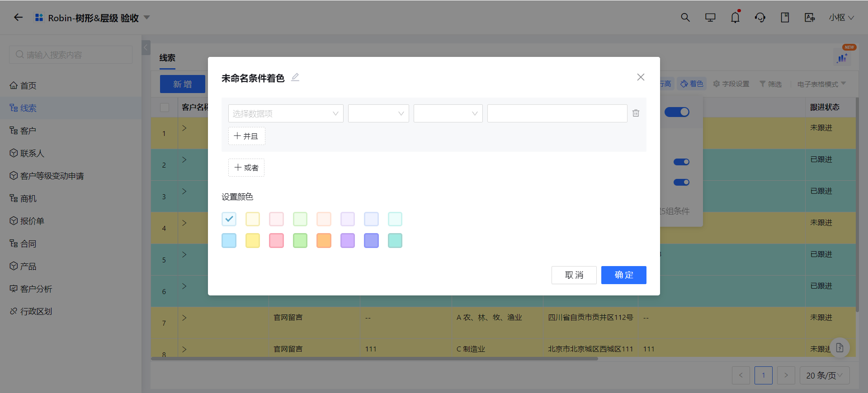Open 报价单 in sidebar
Screen dimensions: 868x393
(71, 221)
